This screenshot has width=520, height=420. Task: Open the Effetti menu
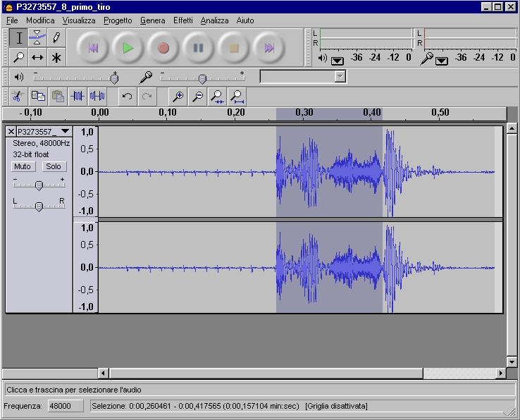pyautogui.click(x=183, y=20)
